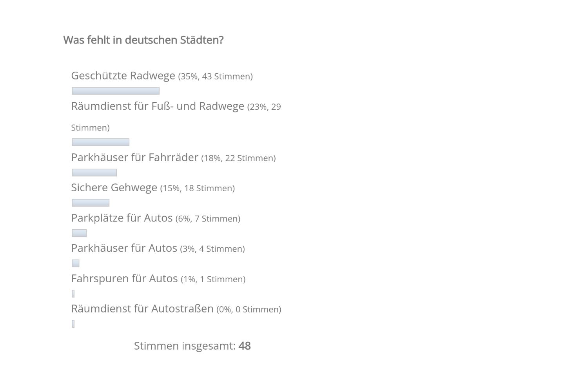Screen dimensions: 588x392
Task: Click the result bar under 'Geschützte Radwege'
Action: 116,91
